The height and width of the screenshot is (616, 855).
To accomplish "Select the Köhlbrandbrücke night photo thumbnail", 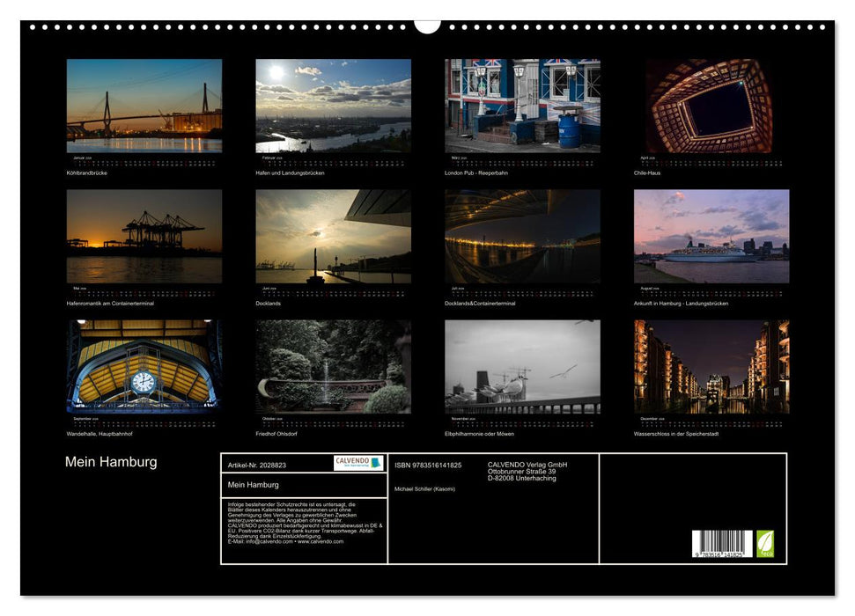I will pyautogui.click(x=141, y=106).
